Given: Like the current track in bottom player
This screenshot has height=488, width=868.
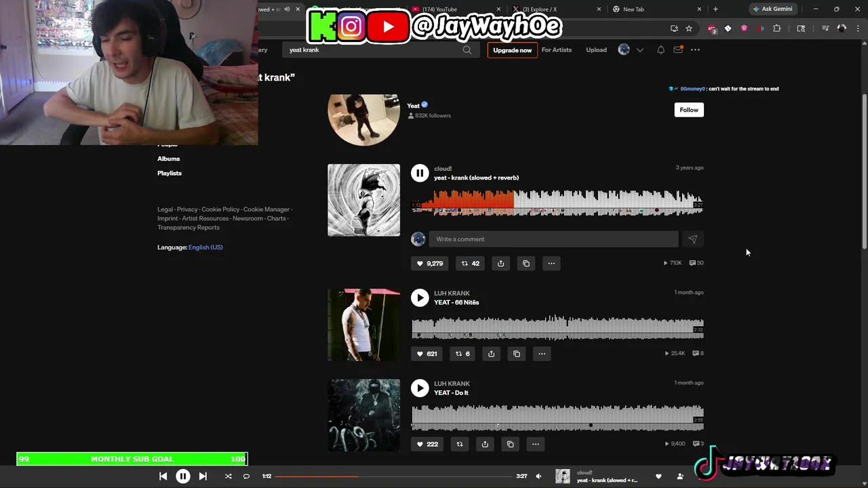Looking at the screenshot, I should (x=658, y=476).
